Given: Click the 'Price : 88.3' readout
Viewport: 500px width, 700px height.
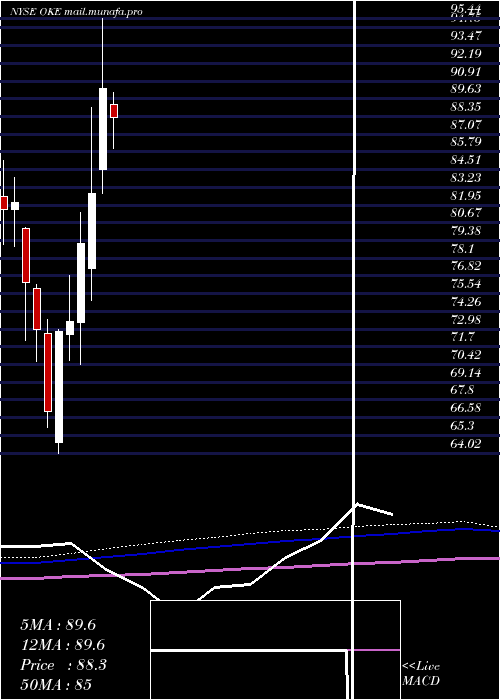Looking at the screenshot, I should [x=63, y=665].
